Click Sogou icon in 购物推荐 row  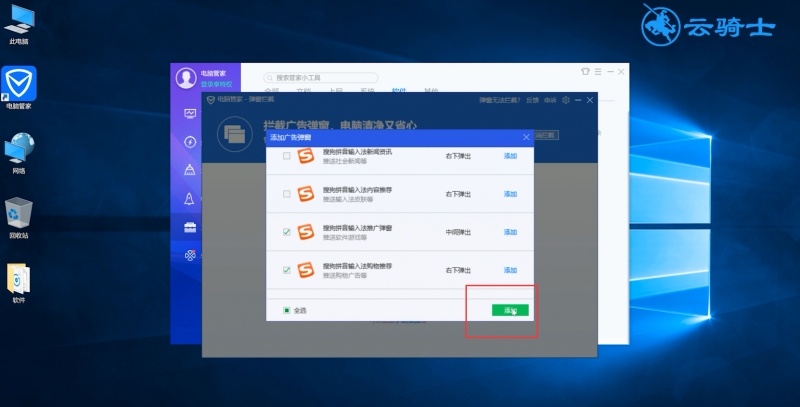click(306, 270)
